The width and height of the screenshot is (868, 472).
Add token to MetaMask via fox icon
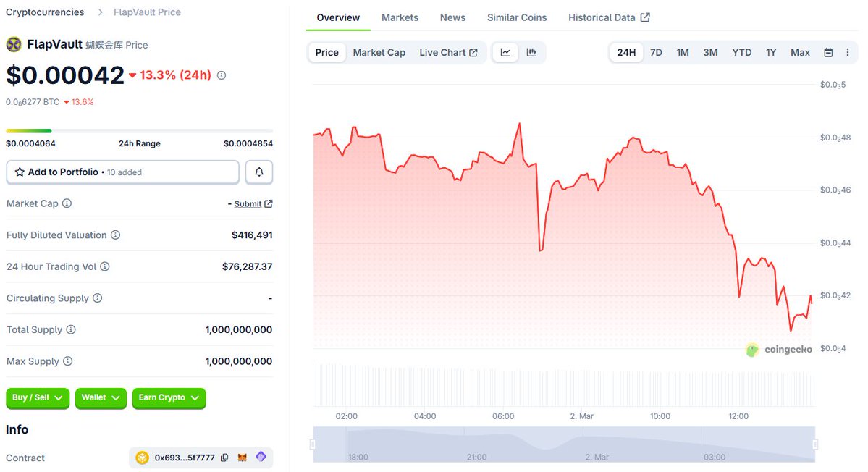pos(243,458)
